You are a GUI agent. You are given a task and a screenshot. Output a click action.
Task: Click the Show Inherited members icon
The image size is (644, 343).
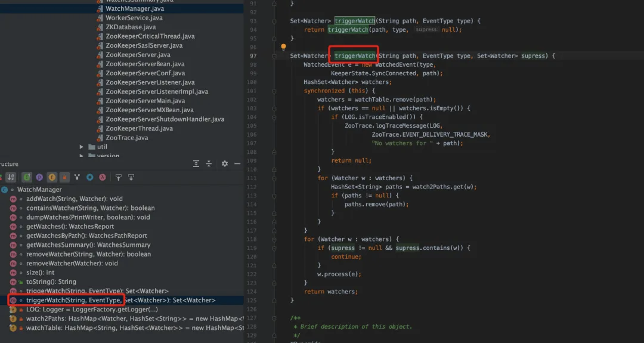[x=77, y=177]
